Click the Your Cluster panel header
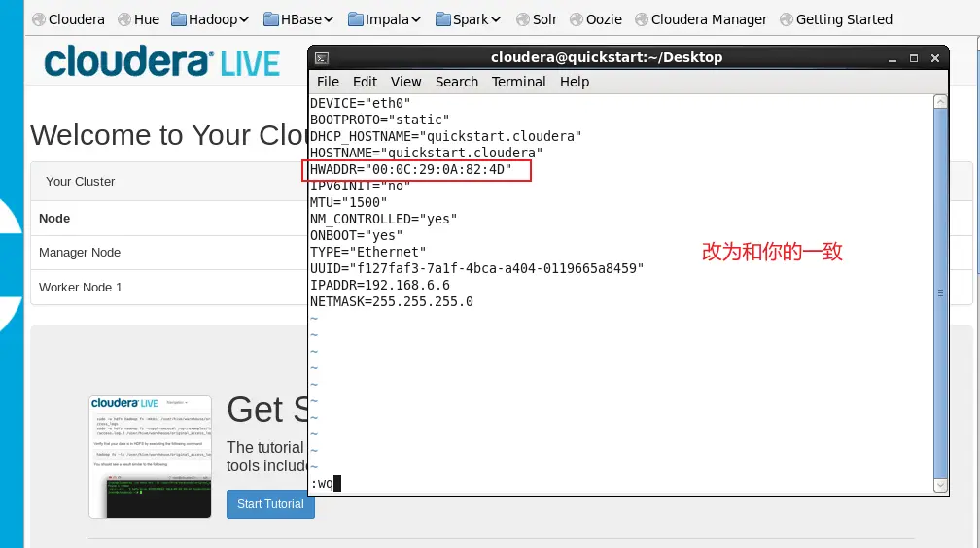Screen dimensions: 980x548 169,181
